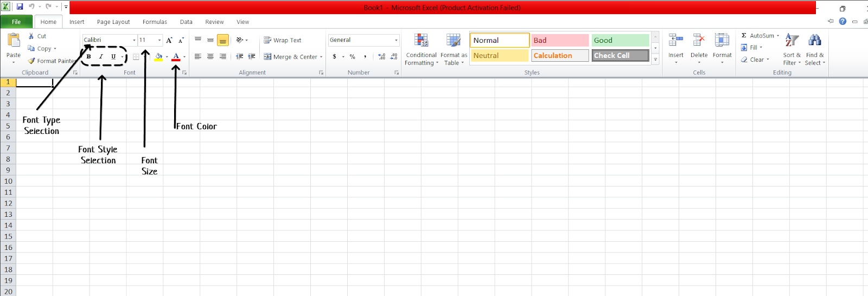Open the Format cells icon menu
The image size is (868, 296).
(722, 40)
